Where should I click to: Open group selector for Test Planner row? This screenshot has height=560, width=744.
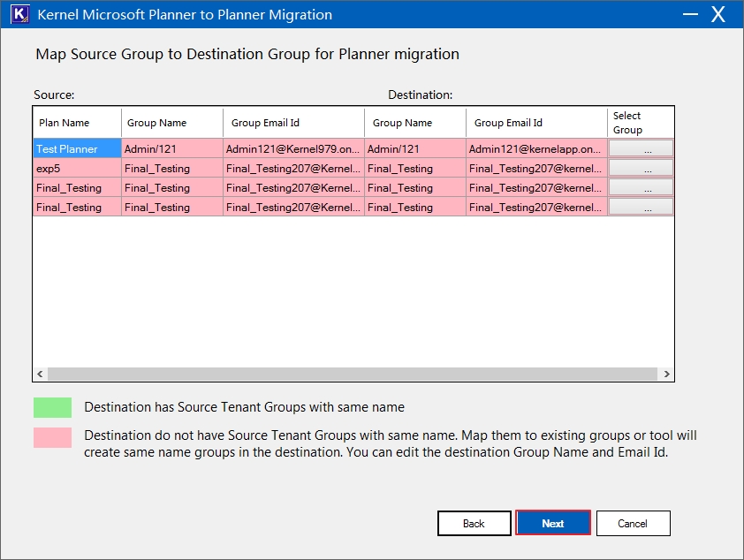click(x=641, y=148)
